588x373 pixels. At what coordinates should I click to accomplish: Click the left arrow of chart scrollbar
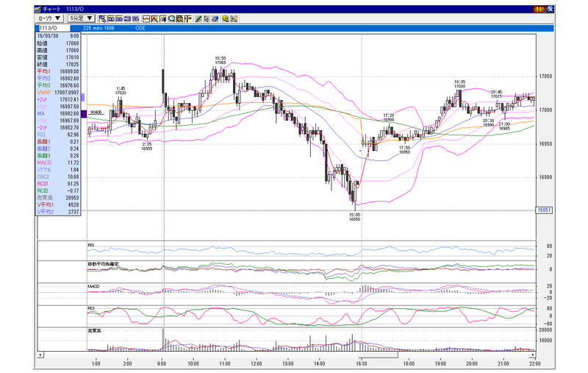coord(40,355)
